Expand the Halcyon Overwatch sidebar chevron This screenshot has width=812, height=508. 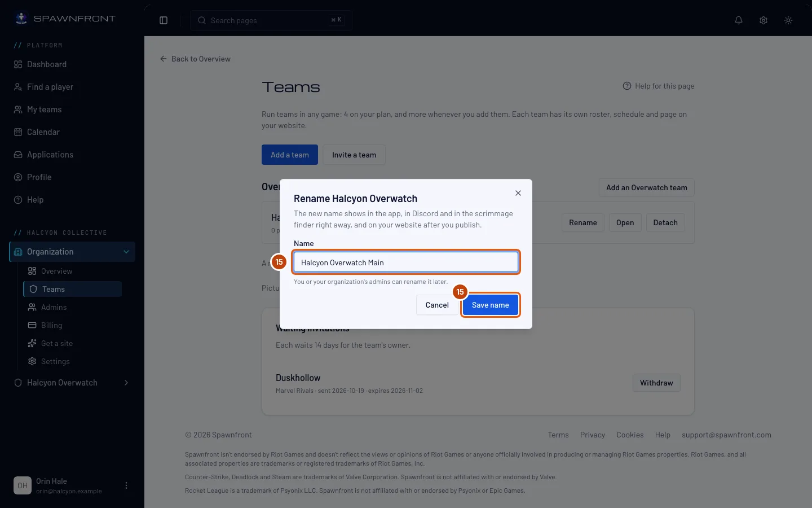click(126, 383)
